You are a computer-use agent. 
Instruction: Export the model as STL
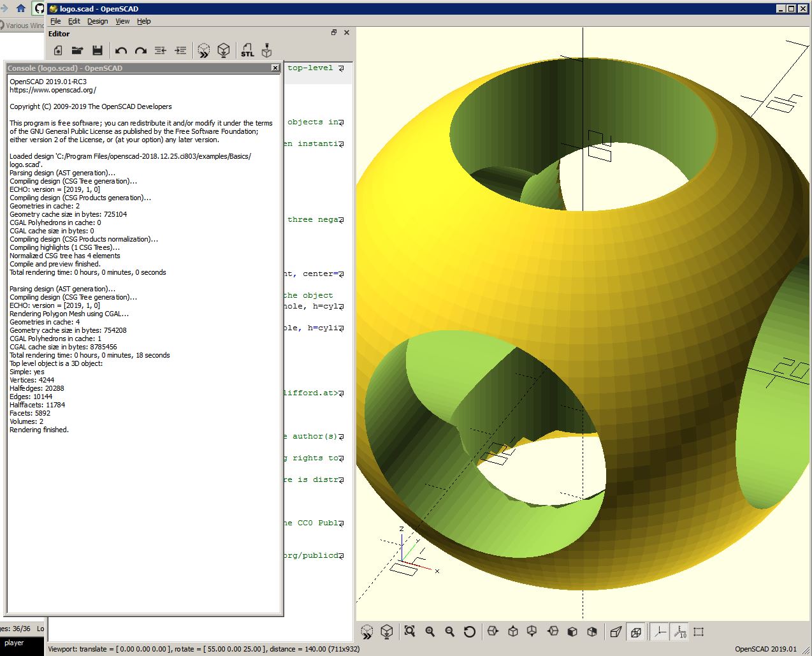pos(247,50)
